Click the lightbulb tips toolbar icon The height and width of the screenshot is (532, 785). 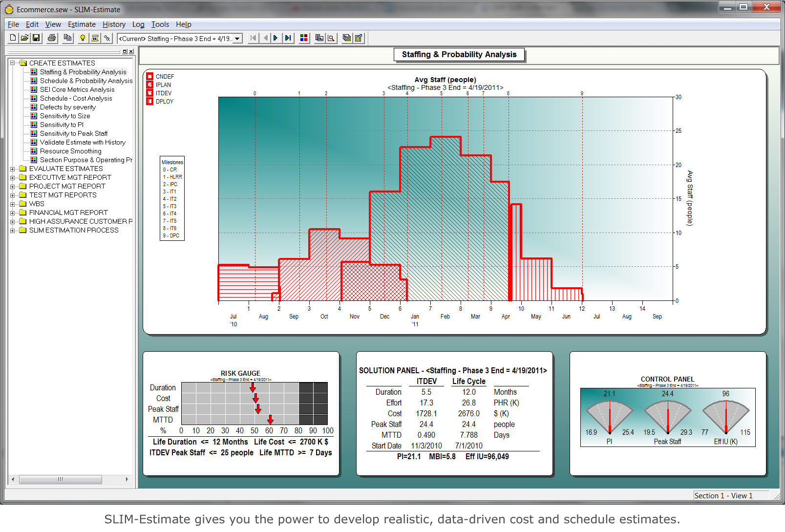click(83, 38)
